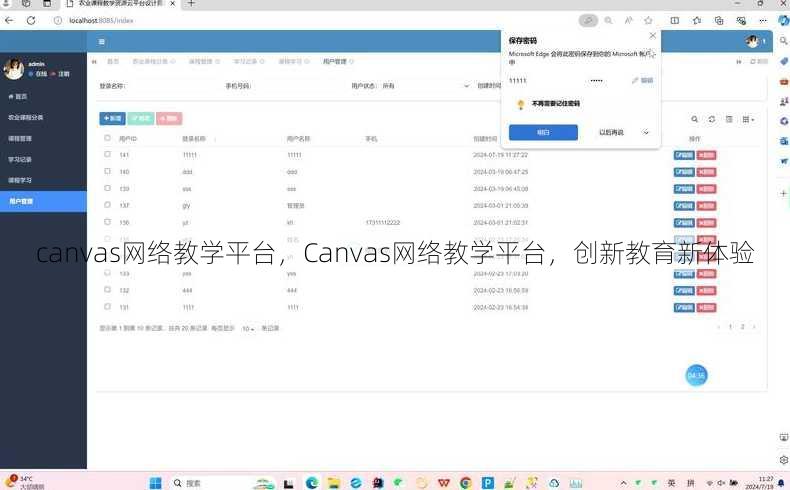Viewport: 790px width, 490px height.
Task: Check the checkbox for user 132
Action: click(107, 290)
